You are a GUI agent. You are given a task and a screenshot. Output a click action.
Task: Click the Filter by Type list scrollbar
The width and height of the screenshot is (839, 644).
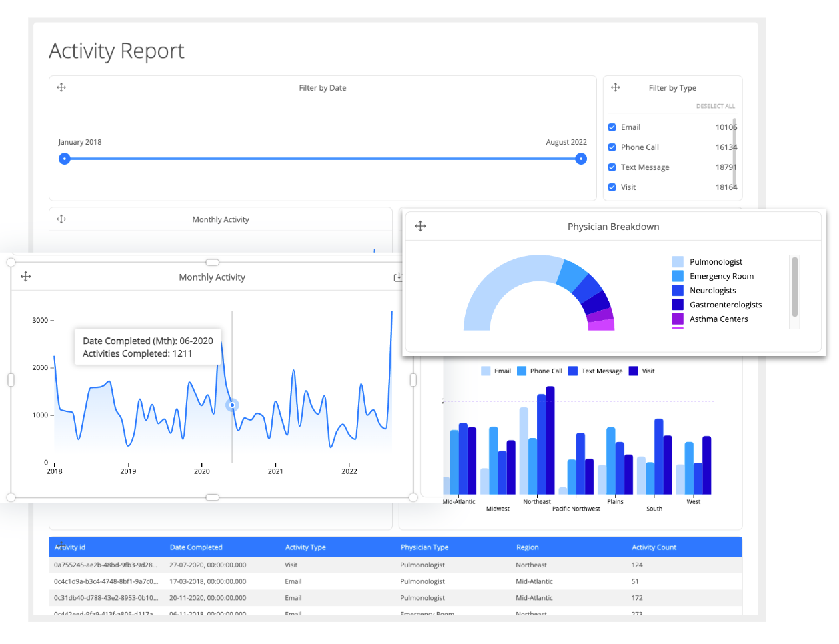point(734,153)
